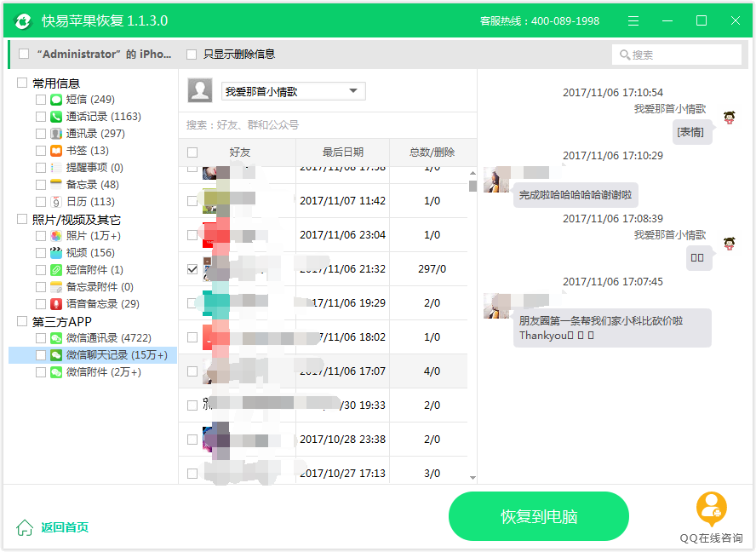
Task: Check row dated 2017/10/28 23:38
Action: [x=192, y=440]
